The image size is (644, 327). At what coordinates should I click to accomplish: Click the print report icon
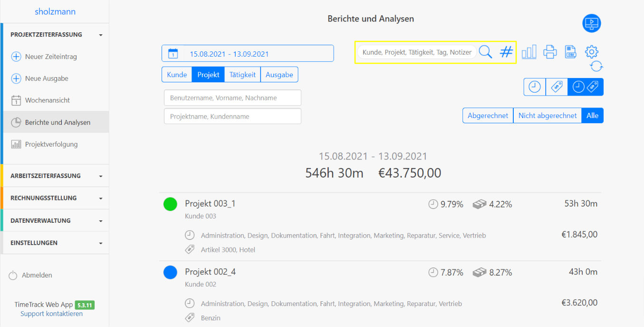(550, 52)
